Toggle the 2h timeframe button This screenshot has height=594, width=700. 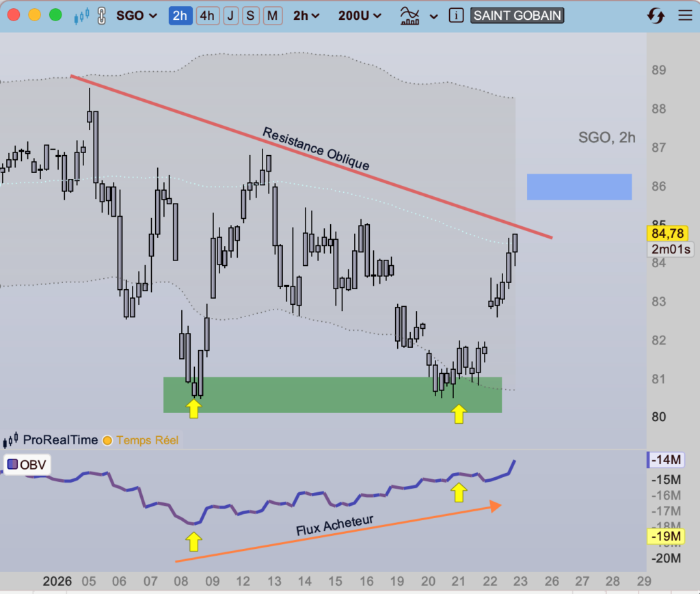pos(180,16)
